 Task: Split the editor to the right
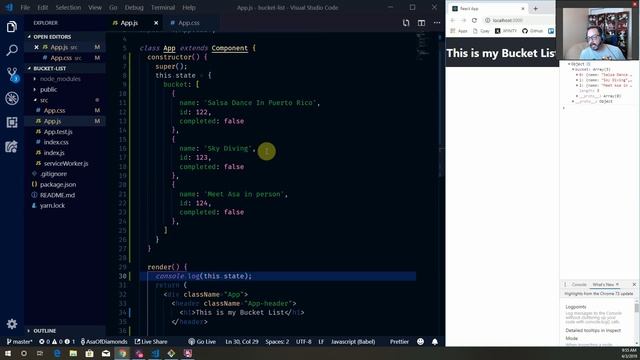pyautogui.click(x=421, y=23)
